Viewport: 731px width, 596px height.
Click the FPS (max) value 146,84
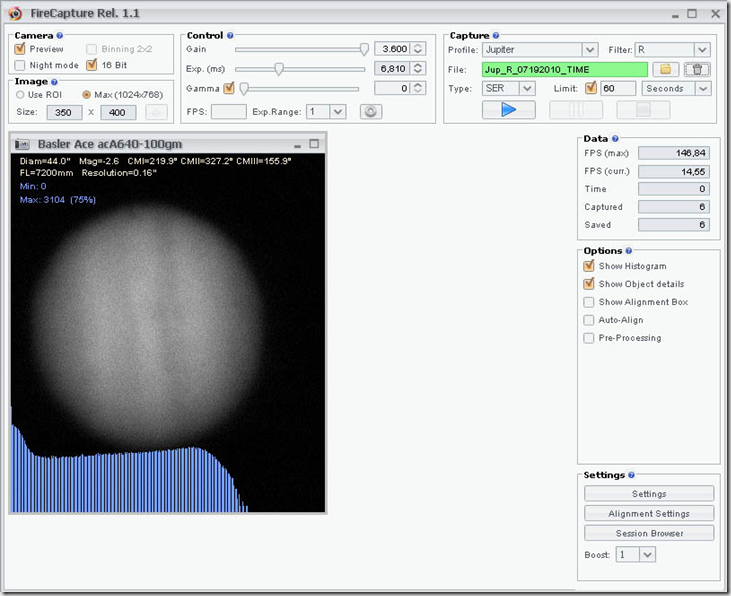click(674, 153)
